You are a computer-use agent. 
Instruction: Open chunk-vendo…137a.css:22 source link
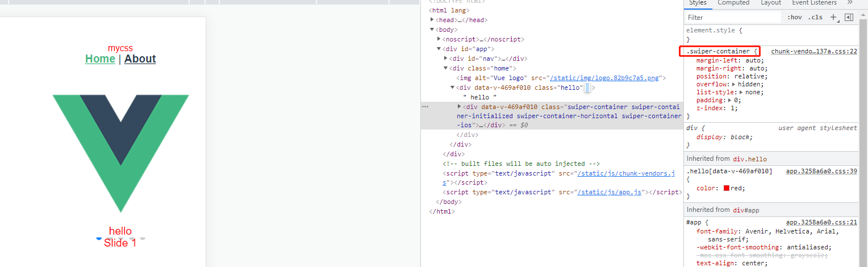tap(814, 51)
